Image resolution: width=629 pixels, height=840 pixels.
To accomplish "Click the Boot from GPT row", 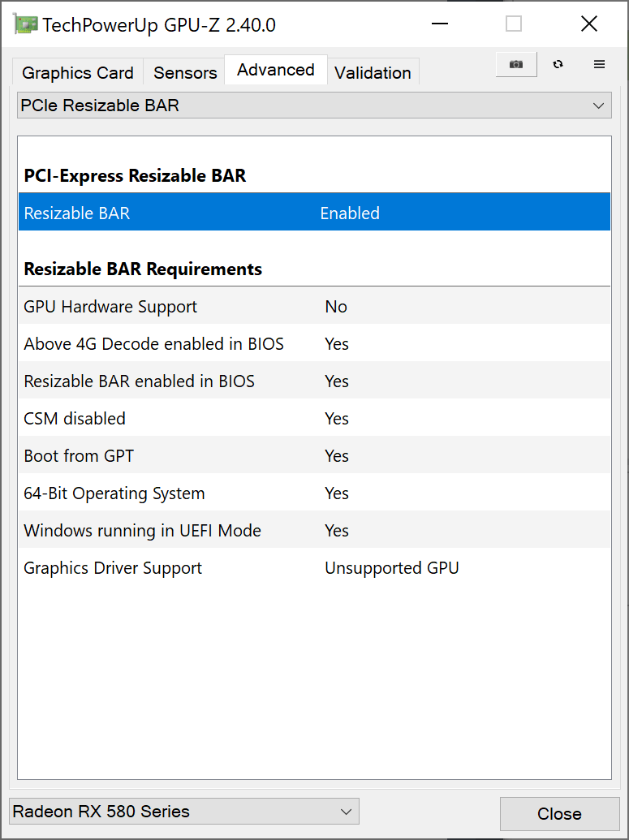I will point(314,456).
